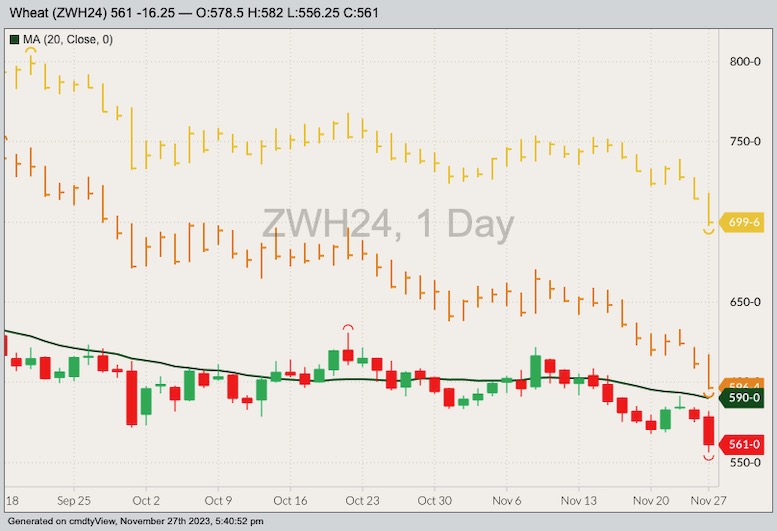Click the yellow high marker at top-left of chart
Screen dimensions: 777x531
tap(31, 51)
